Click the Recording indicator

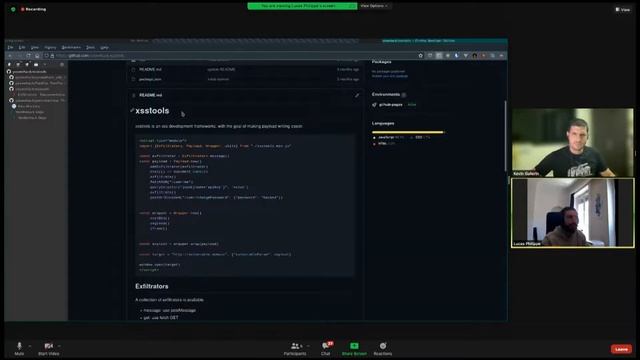tap(33, 9)
